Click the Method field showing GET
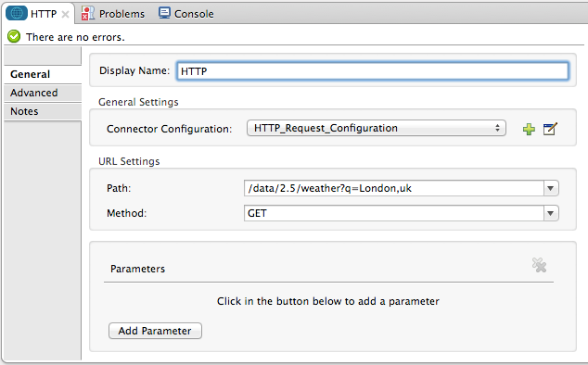588x365 pixels. pyautogui.click(x=393, y=213)
